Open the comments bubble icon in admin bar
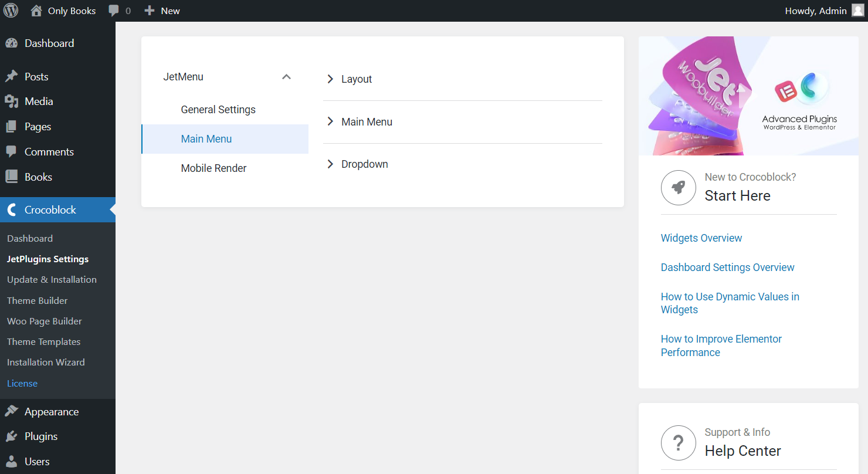 pyautogui.click(x=114, y=11)
